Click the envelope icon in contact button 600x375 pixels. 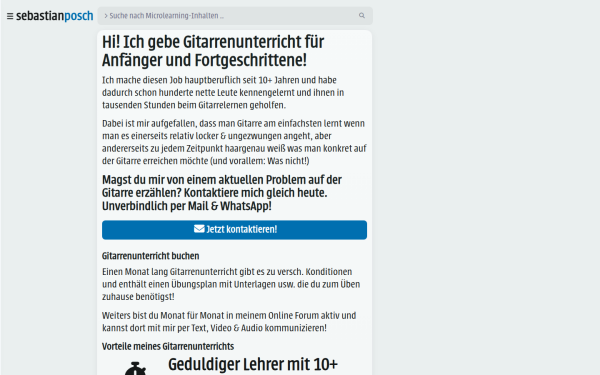pyautogui.click(x=199, y=229)
